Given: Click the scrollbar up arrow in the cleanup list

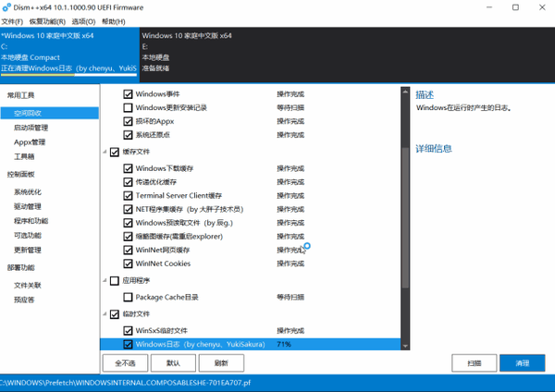Looking at the screenshot, I should (x=405, y=92).
